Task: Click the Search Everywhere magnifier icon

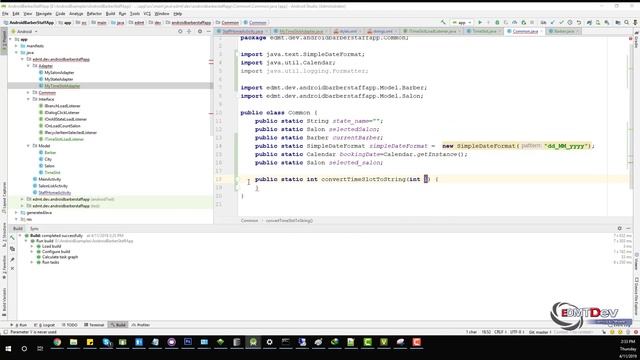Action: [627, 22]
